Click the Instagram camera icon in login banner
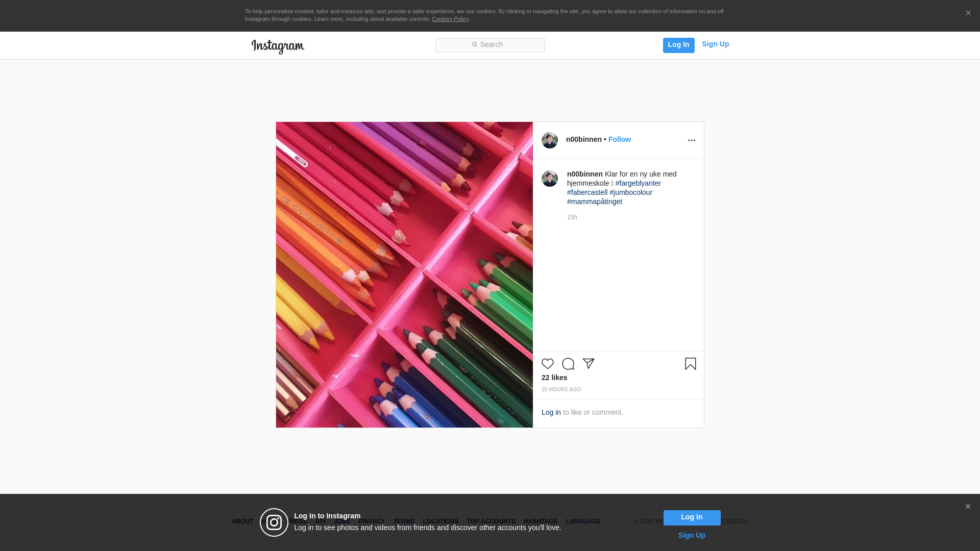 click(x=274, y=522)
